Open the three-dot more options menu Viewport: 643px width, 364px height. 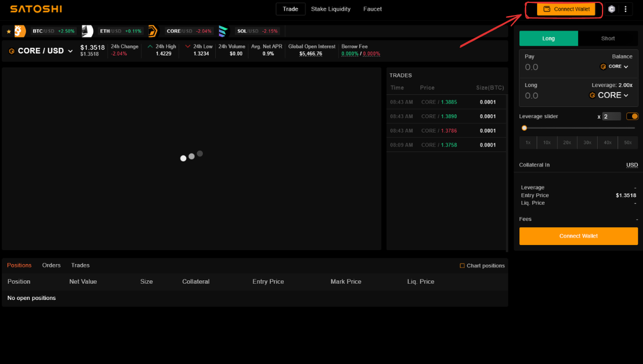click(625, 9)
